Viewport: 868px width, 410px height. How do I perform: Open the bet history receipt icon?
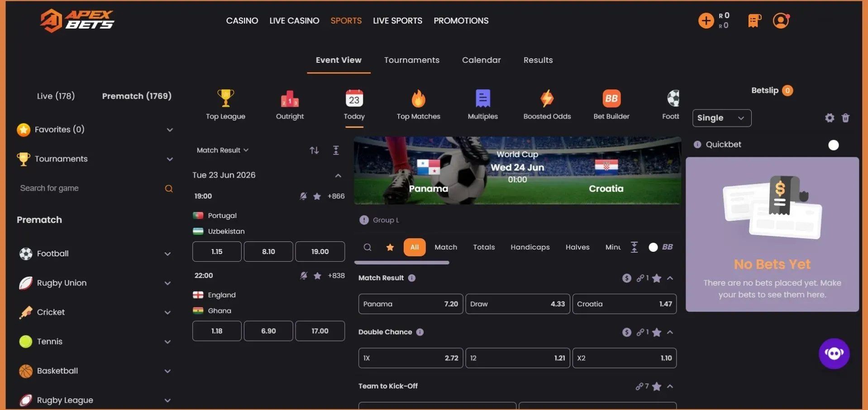tap(754, 20)
